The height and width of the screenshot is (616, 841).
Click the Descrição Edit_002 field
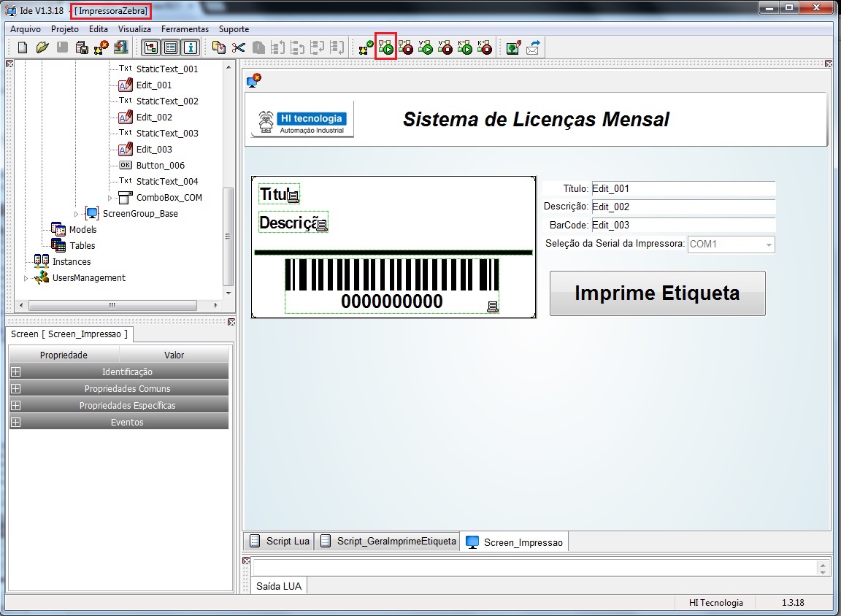click(x=683, y=207)
